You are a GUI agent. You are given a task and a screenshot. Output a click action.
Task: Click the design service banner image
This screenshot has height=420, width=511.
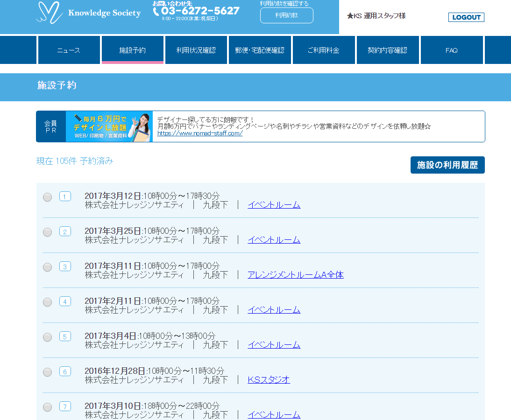click(109, 126)
